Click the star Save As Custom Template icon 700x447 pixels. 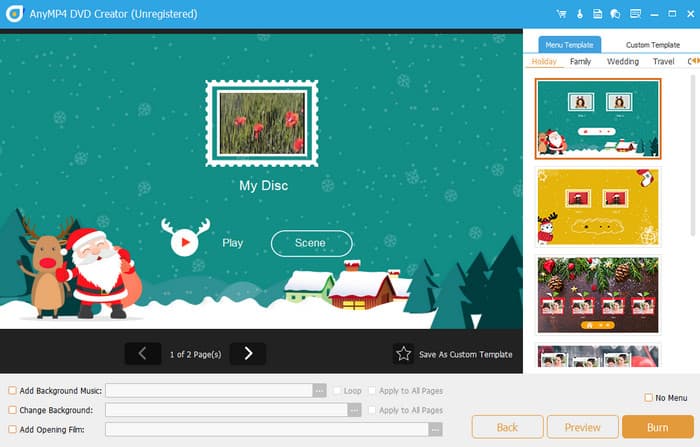(403, 354)
